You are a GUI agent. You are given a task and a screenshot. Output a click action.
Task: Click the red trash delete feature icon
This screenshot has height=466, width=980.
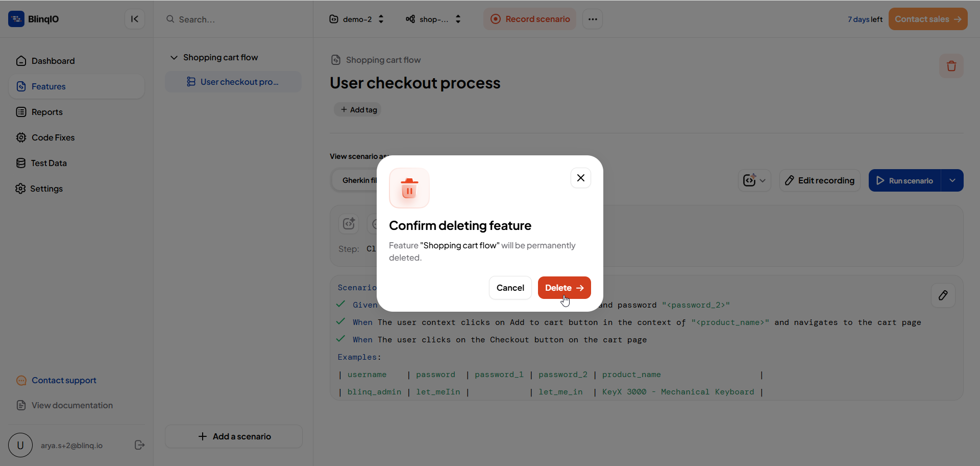click(x=951, y=66)
